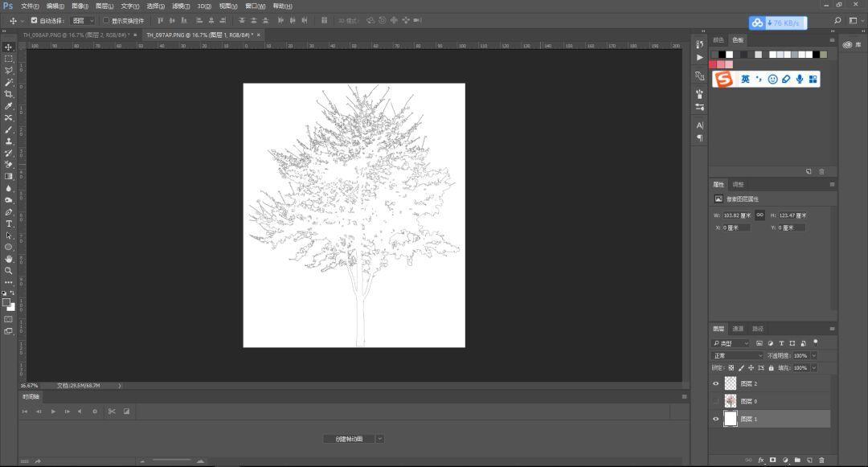
Task: Open the 文件 menu
Action: point(30,6)
